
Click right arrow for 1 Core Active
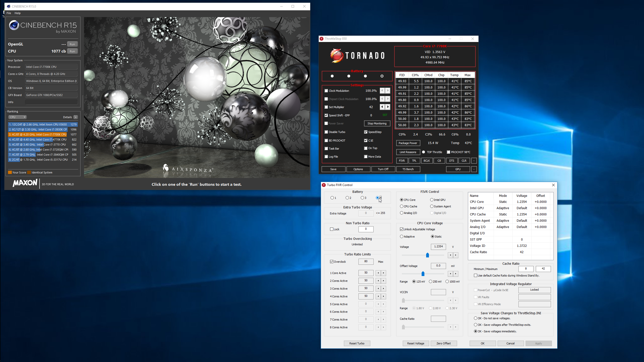(383, 273)
